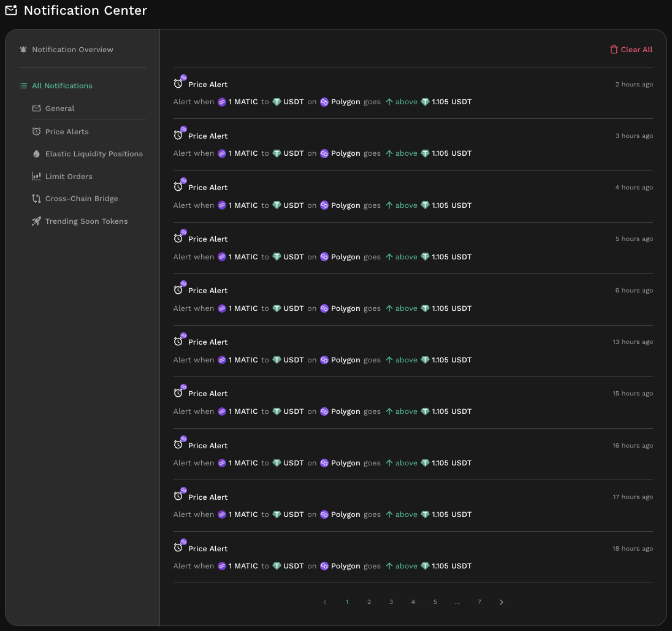
Task: Click the alarm clock icon next to Price Alerts
Action: pos(37,132)
